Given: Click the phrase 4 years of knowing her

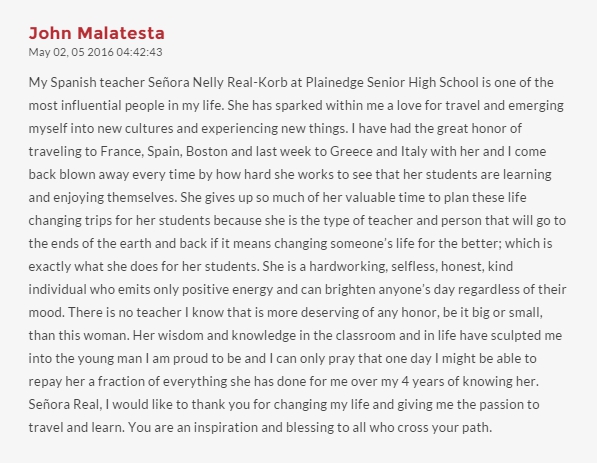Looking at the screenshot, I should point(470,382).
